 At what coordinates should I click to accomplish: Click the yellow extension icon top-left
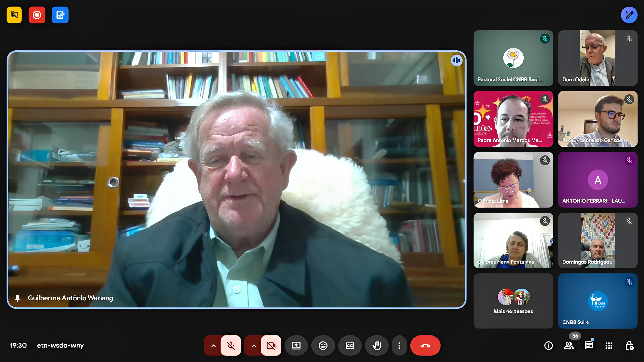click(14, 15)
